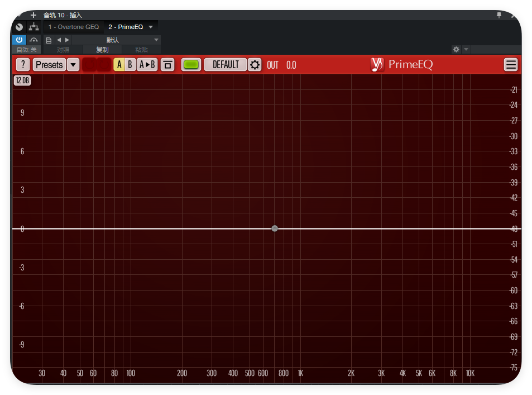Expand the arrow next to the host gear
The width and height of the screenshot is (532, 395).
pyautogui.click(x=466, y=50)
